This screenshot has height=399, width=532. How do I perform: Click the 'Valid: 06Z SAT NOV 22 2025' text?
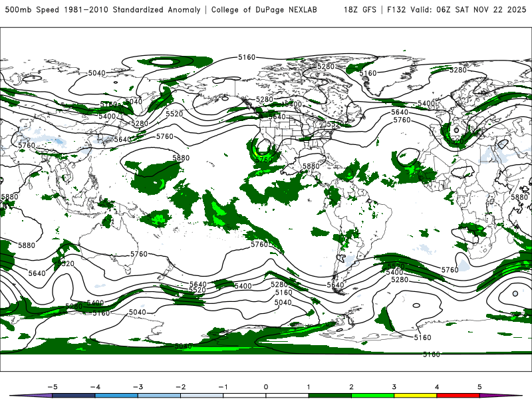468,9
